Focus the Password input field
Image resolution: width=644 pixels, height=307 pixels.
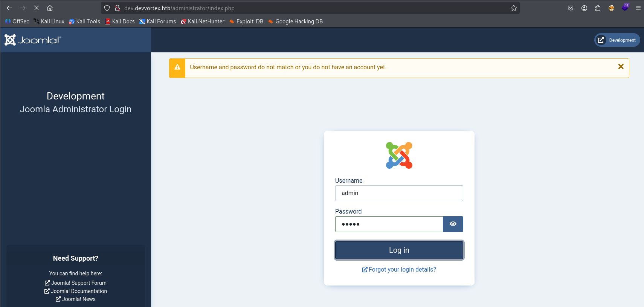tap(389, 224)
